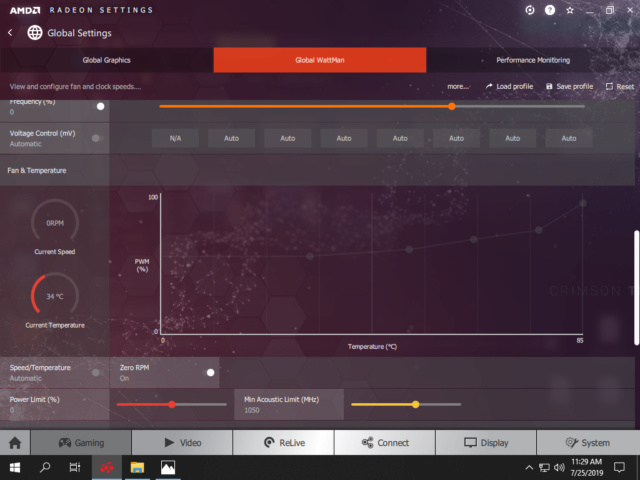
Task: Toggle Voltage Control (mV) switch
Action: pos(98,138)
